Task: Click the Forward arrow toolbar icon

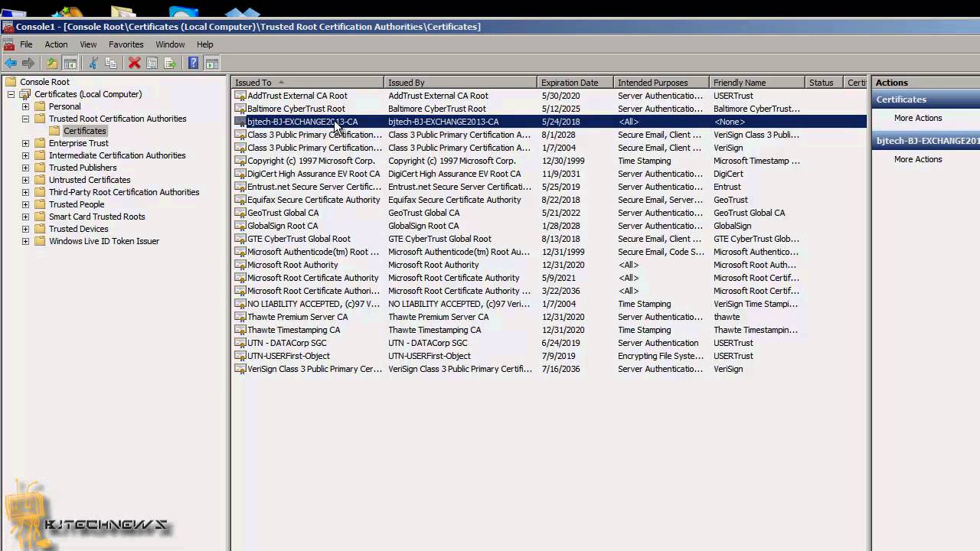Action: point(28,63)
